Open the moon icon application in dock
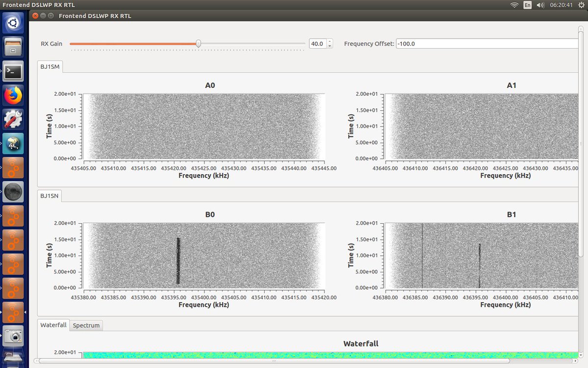 13,191
